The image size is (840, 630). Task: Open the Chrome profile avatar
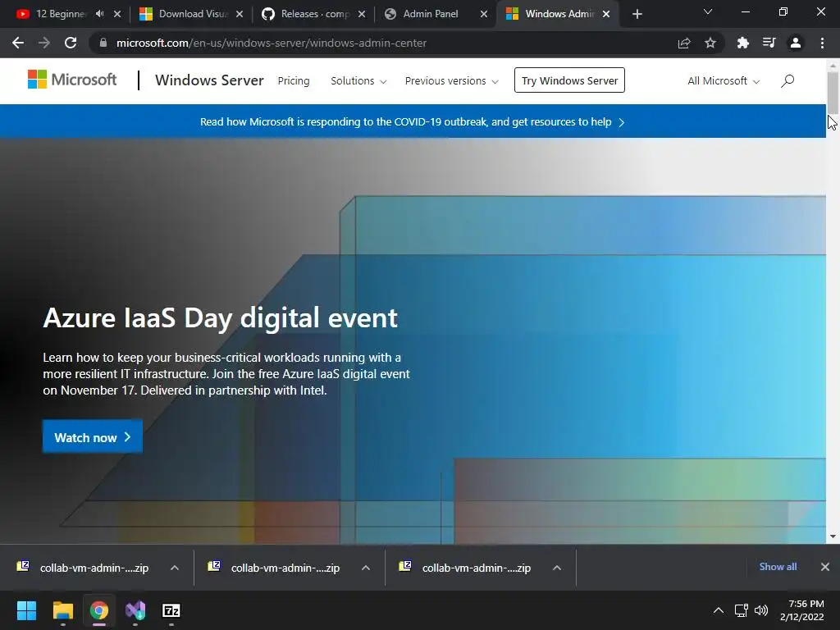tap(796, 43)
